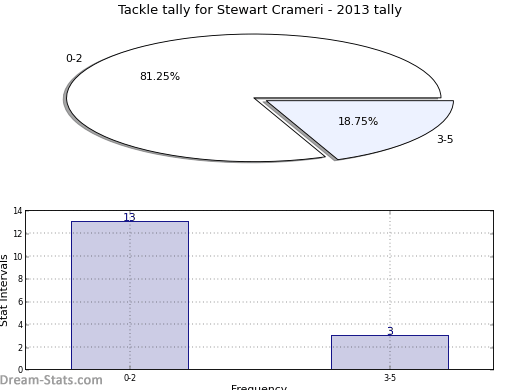Click the Frequency axis label
Image resolution: width=520 pixels, height=390 pixels.
259,387
